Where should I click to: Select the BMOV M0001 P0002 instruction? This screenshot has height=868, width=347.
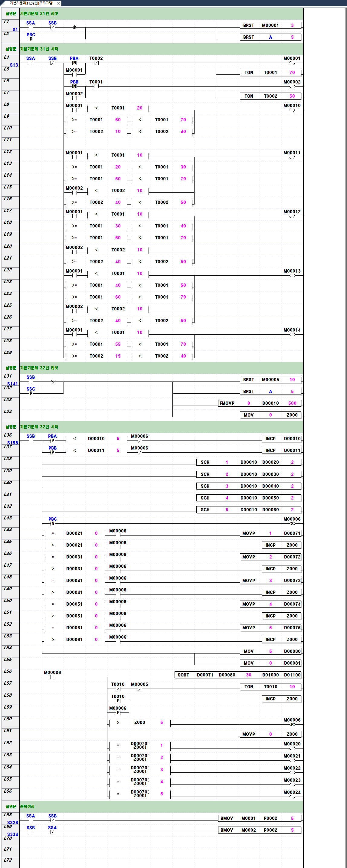[260, 818]
